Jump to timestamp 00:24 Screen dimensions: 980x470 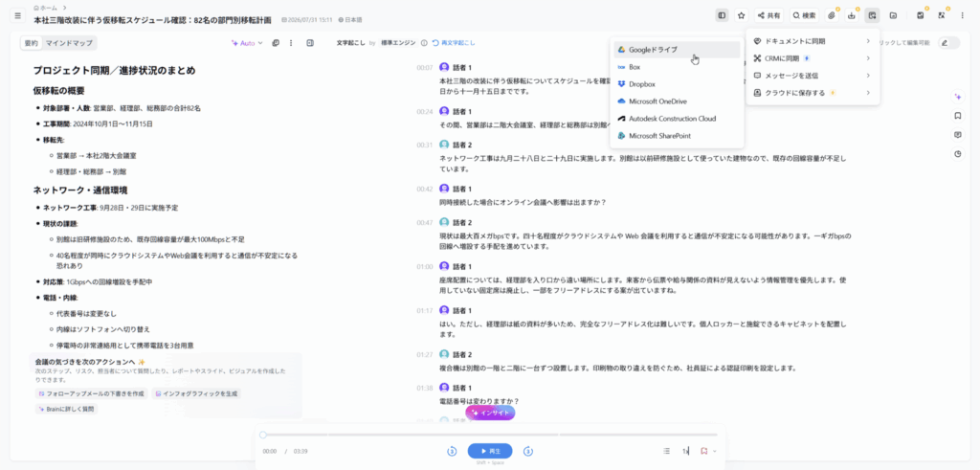pos(425,111)
